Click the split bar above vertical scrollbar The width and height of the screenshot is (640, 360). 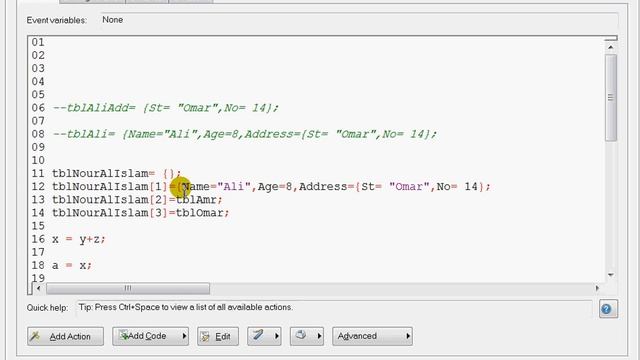point(611,39)
